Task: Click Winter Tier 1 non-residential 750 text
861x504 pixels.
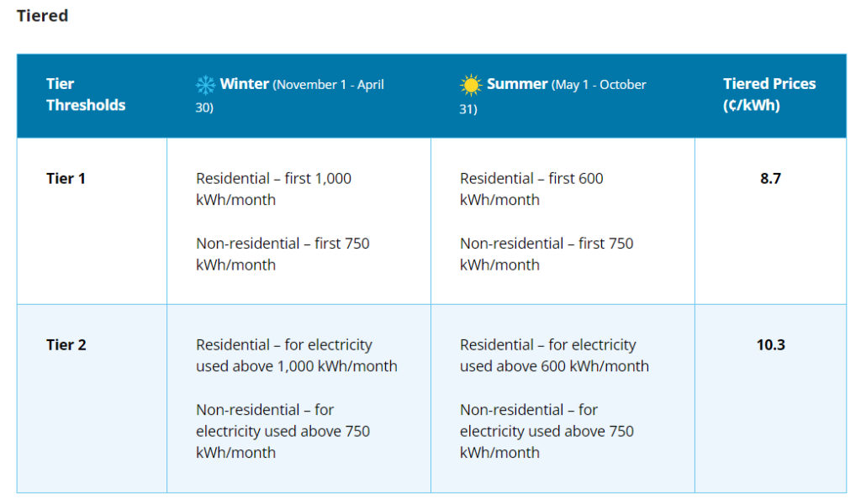Action: [283, 254]
